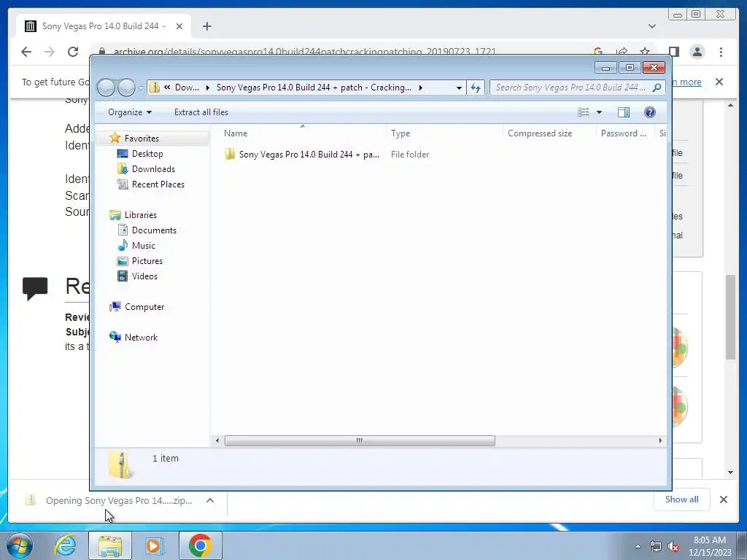Click the refresh button beside address bar
Image resolution: width=747 pixels, height=560 pixels.
[x=476, y=87]
